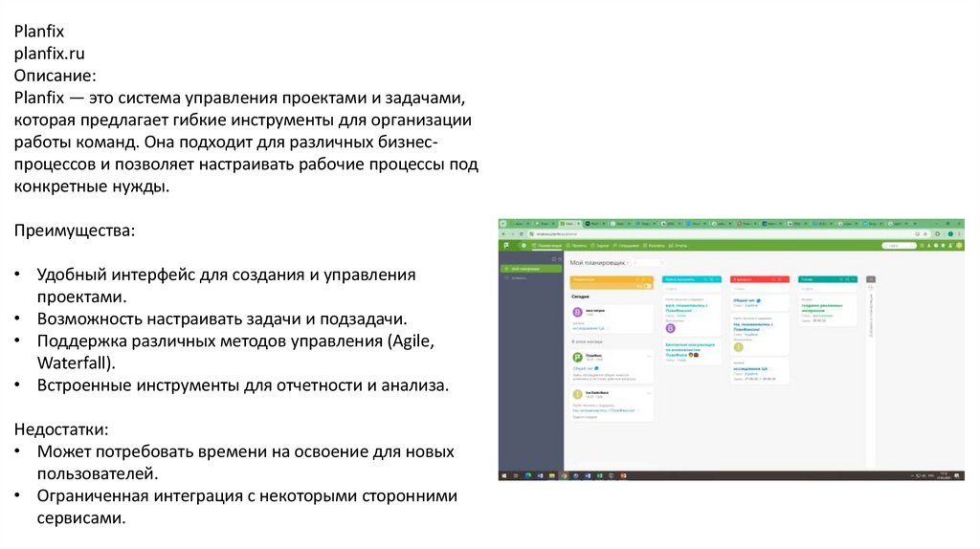Open the Задачи tab
Screen dimensions: 980x549
(x=601, y=246)
